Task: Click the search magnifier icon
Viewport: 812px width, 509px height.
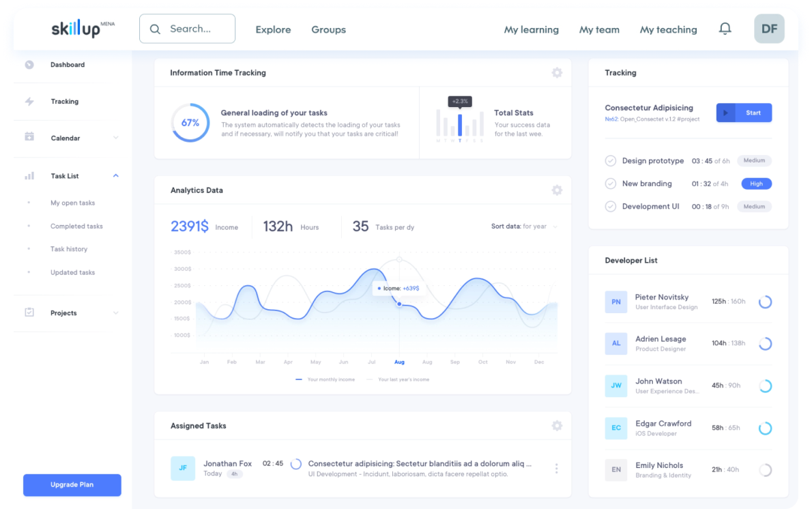Action: [155, 29]
